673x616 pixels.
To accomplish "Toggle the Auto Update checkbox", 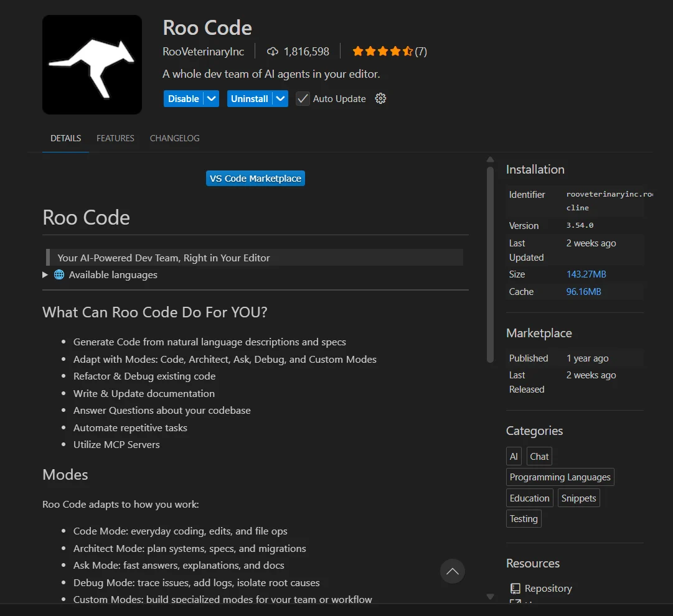I will click(x=303, y=99).
